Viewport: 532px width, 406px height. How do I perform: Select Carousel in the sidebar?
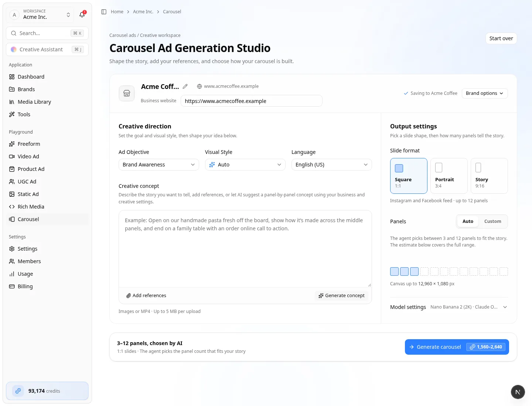point(47,219)
